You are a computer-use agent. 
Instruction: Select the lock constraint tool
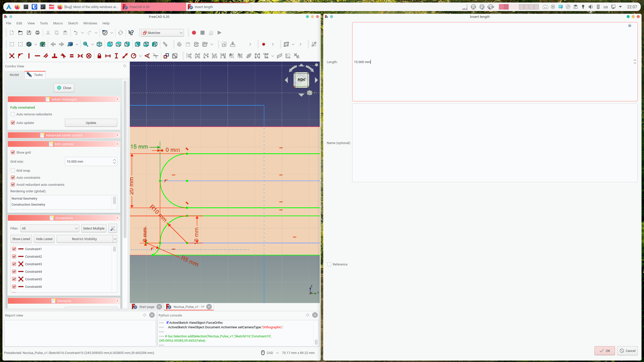tap(99, 56)
